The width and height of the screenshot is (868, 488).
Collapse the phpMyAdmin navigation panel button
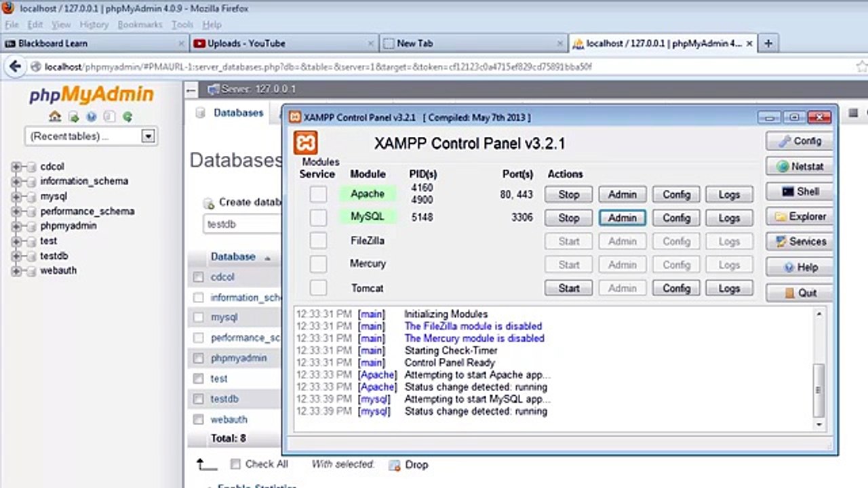[192, 89]
